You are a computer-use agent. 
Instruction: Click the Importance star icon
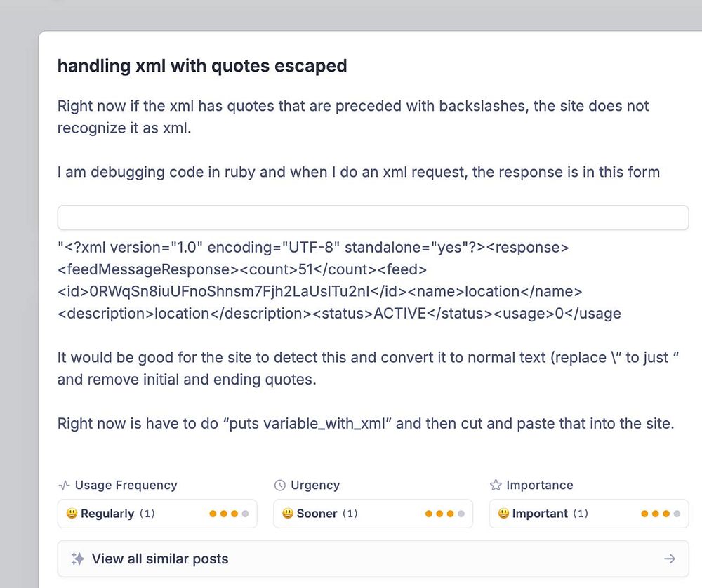tap(496, 485)
